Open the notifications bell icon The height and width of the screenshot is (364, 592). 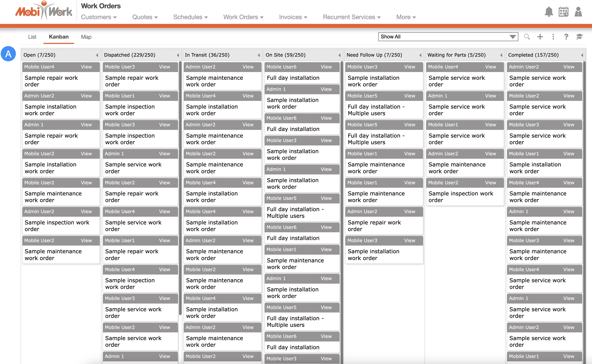(x=549, y=12)
